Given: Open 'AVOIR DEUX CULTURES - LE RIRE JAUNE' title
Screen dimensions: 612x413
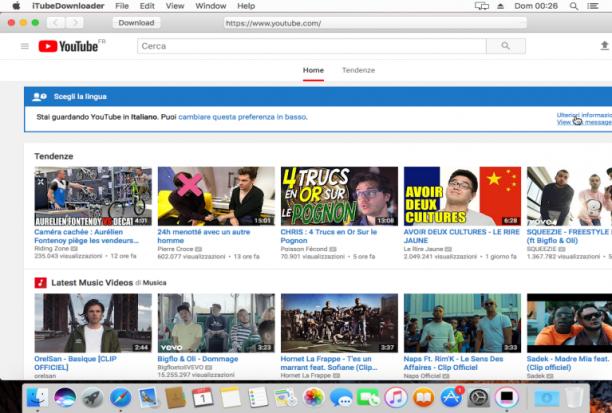Looking at the screenshot, I should coord(462,236).
